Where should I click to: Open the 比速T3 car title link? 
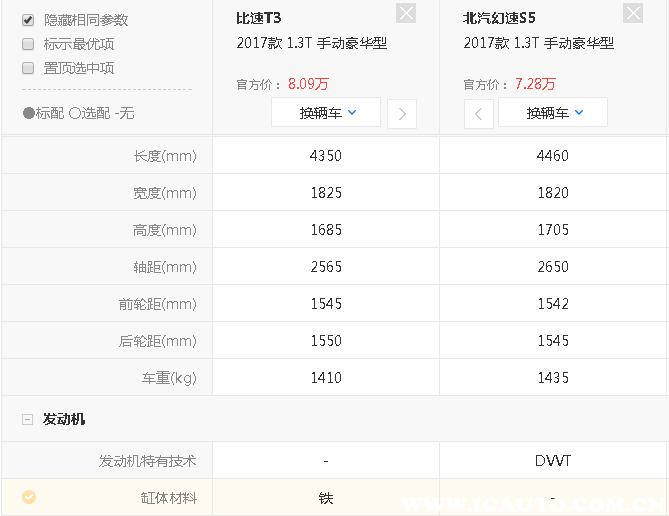[259, 18]
